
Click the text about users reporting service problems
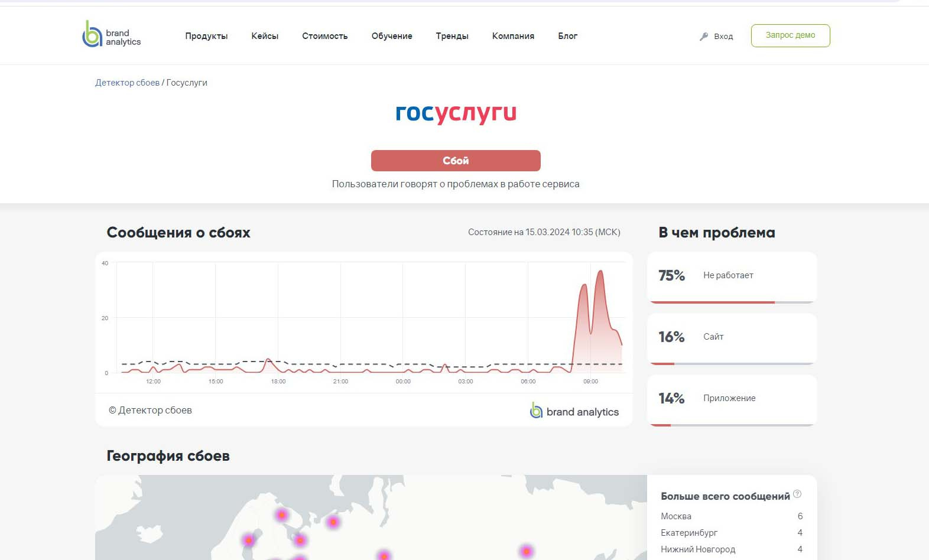[x=456, y=184]
